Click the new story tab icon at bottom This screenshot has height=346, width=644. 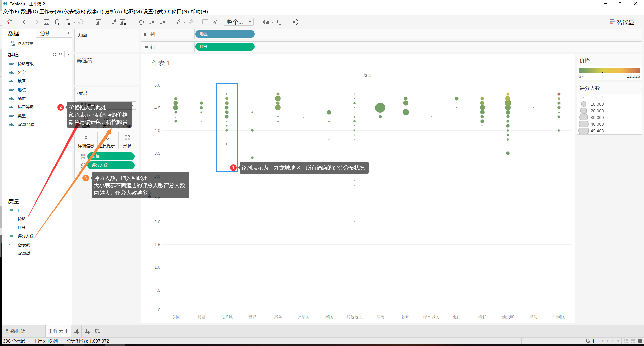click(x=98, y=331)
